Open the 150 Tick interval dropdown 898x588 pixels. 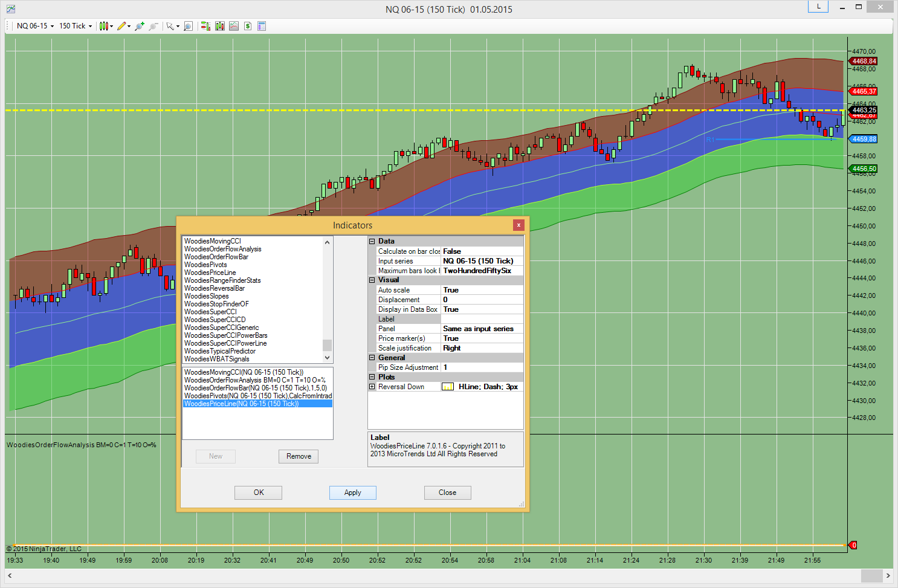76,26
